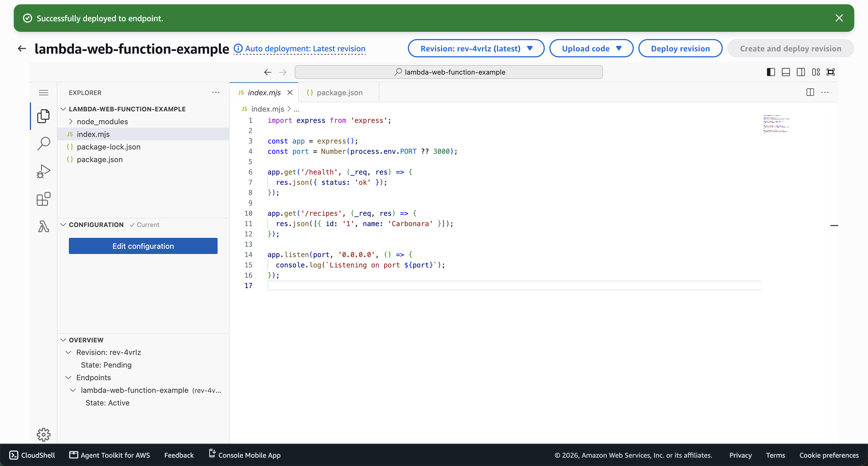Customize layout icon in title bar
The width and height of the screenshot is (868, 466).
click(816, 72)
